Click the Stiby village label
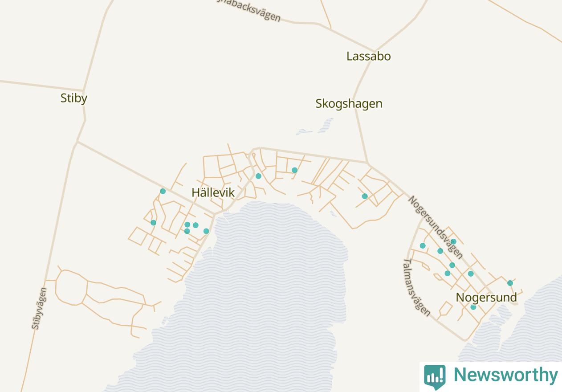The width and height of the screenshot is (562, 392). [74, 98]
